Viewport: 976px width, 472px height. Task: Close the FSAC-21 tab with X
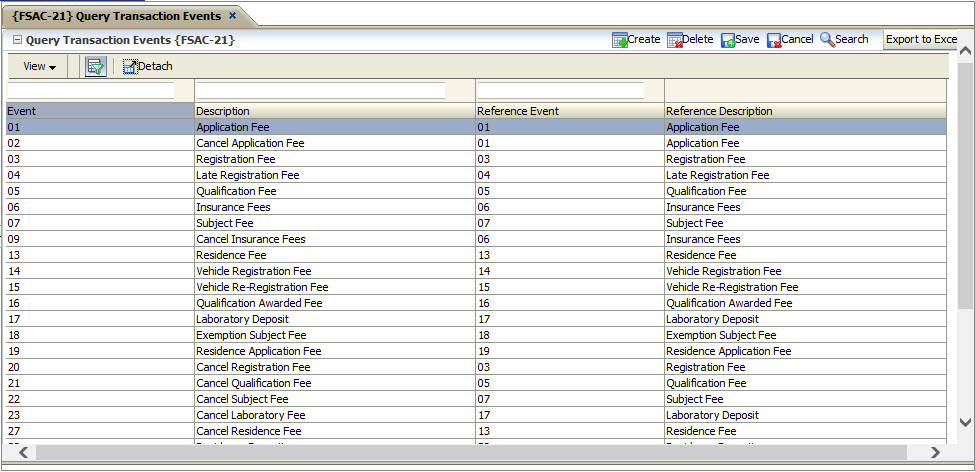click(x=233, y=16)
